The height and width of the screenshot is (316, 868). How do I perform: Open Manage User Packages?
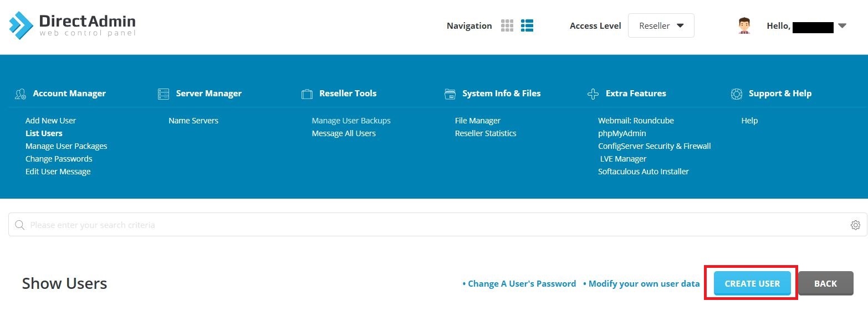pyautogui.click(x=67, y=146)
